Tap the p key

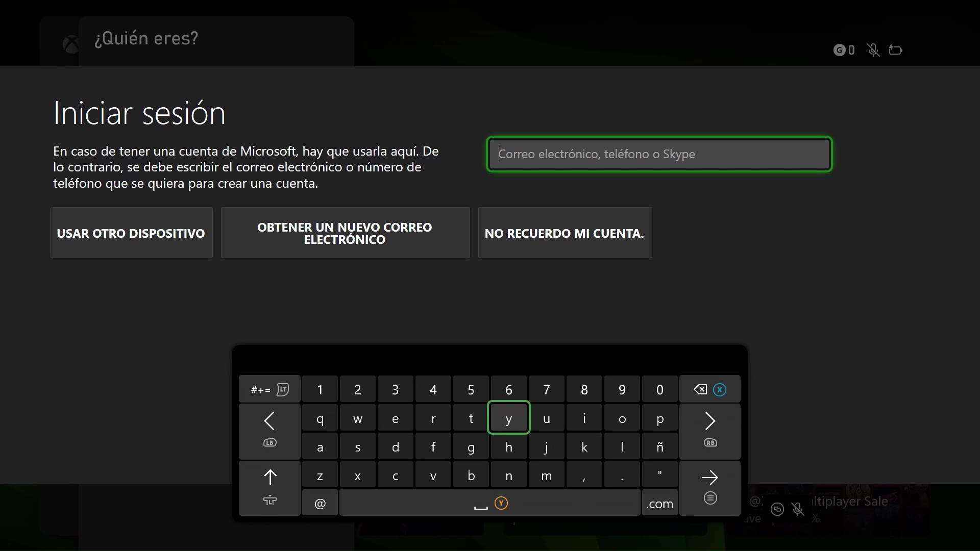[x=660, y=418]
